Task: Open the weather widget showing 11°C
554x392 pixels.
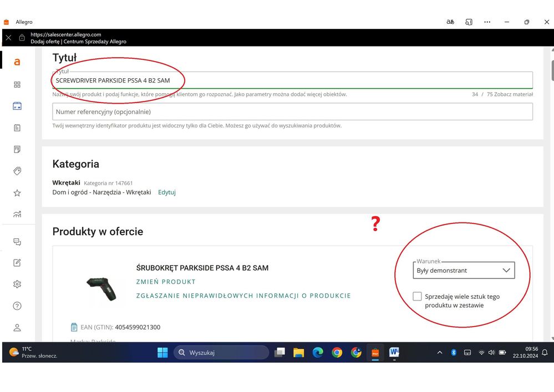Action: click(34, 353)
